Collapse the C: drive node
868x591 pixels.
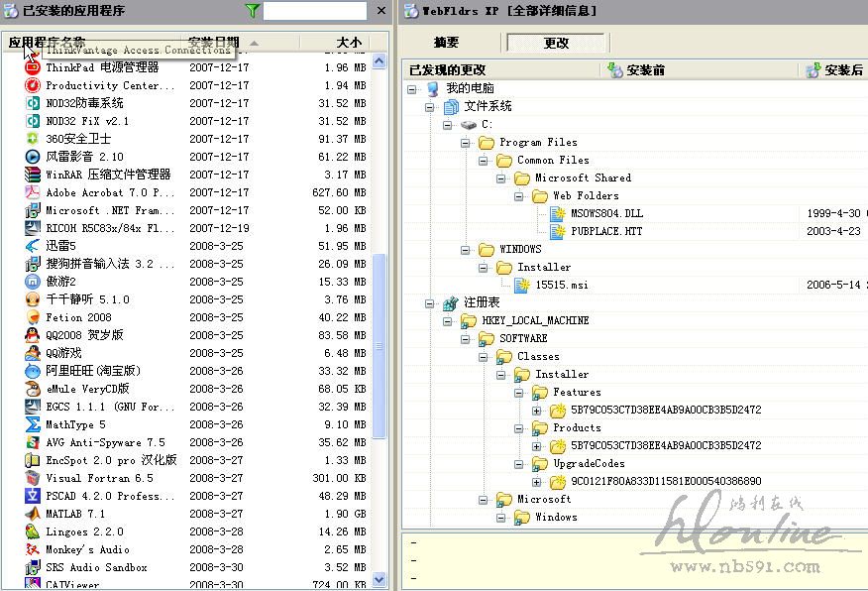click(x=447, y=125)
